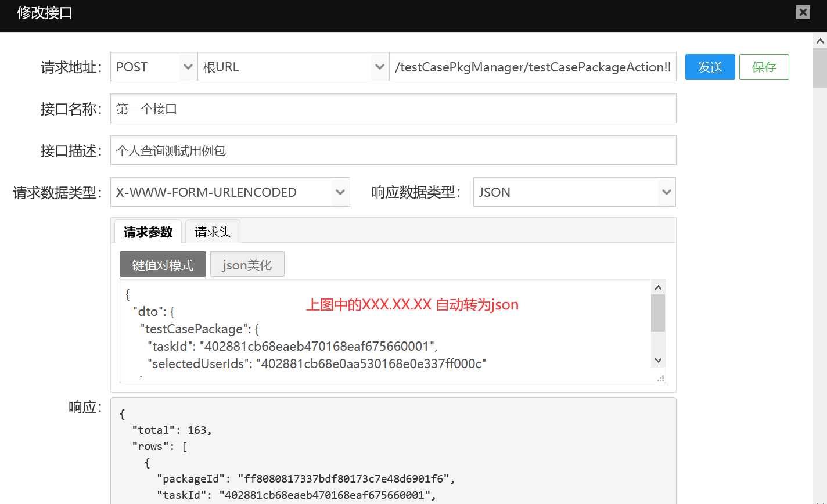Screen dimensions: 827x504
Task: Click the request textarea scroll up arrow
Action: [658, 287]
